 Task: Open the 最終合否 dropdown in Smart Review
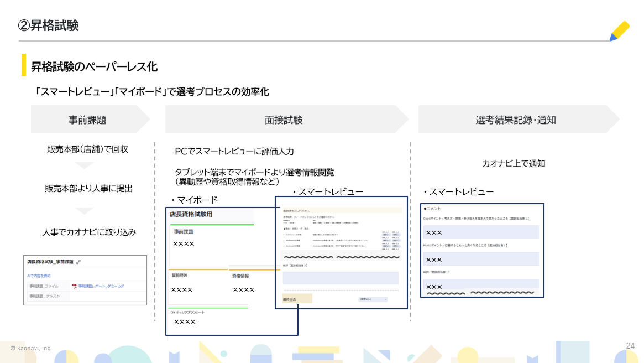click(373, 299)
